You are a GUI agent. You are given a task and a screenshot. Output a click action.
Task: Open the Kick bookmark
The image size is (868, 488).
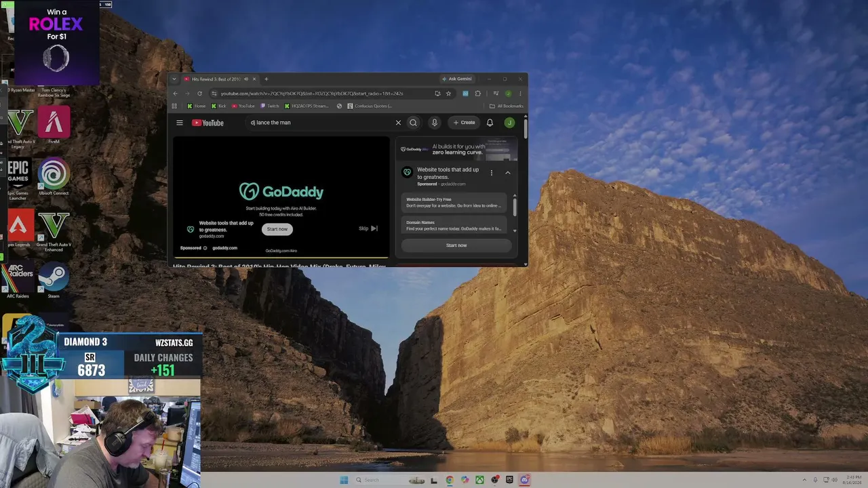(x=218, y=106)
